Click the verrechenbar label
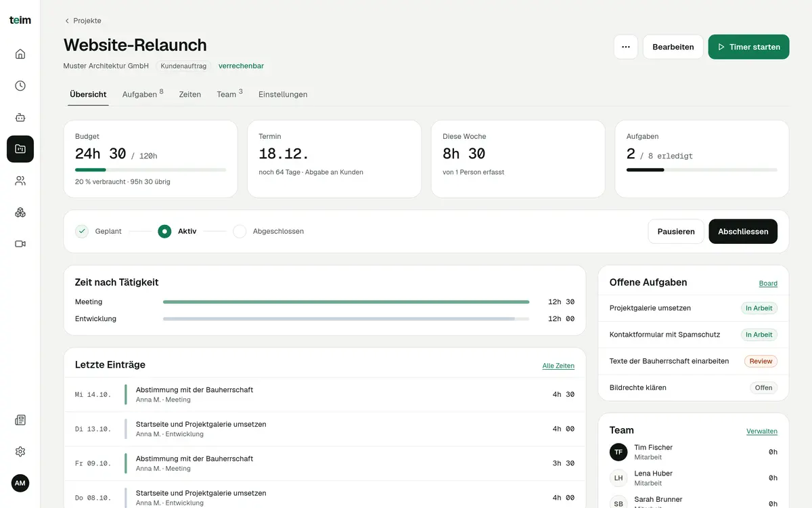Screen dimensions: 812x508 pos(241,66)
